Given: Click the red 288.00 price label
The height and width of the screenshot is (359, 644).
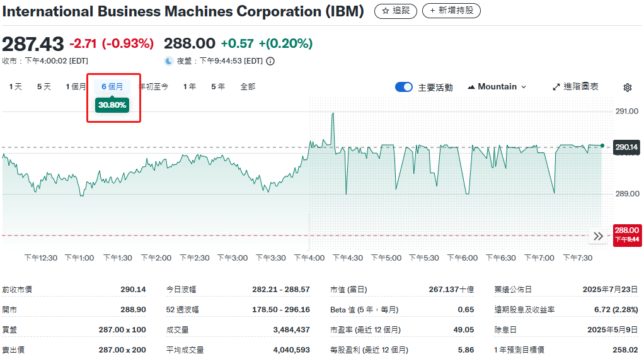Looking at the screenshot, I should [627, 235].
